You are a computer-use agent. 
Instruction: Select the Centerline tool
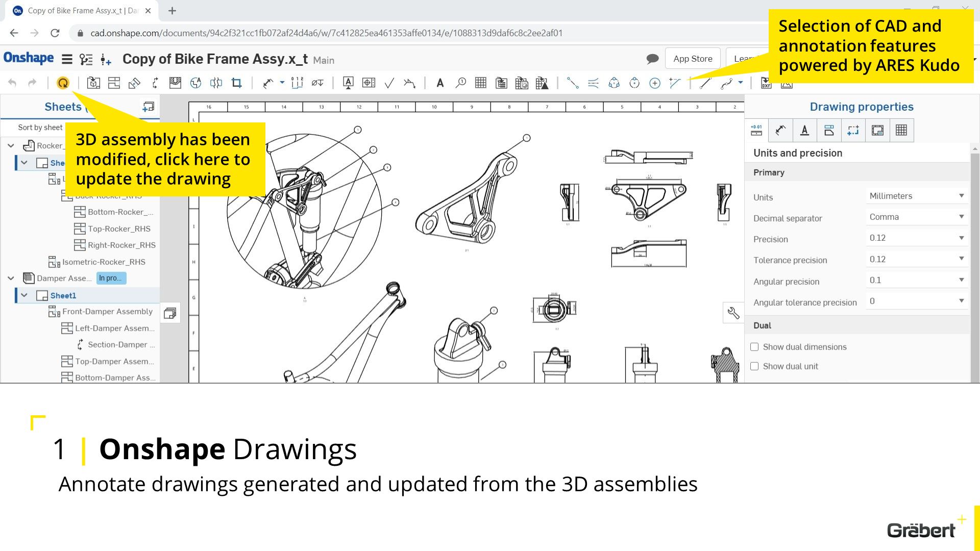click(573, 83)
